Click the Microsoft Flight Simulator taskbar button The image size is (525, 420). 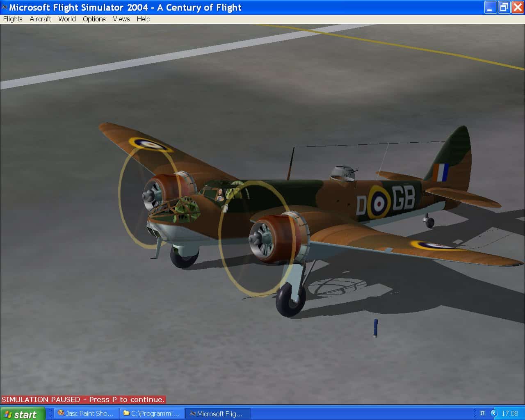pos(217,413)
